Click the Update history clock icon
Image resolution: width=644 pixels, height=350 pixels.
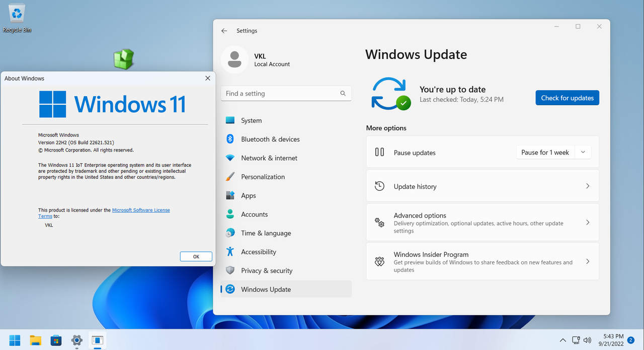pyautogui.click(x=380, y=186)
